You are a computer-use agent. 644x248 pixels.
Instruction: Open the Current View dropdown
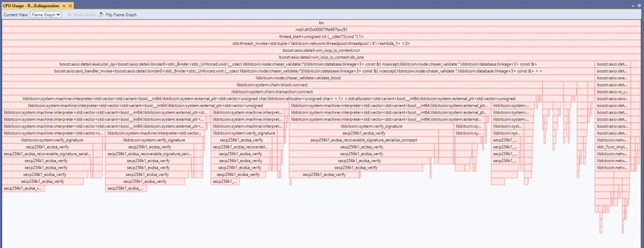pyautogui.click(x=46, y=14)
